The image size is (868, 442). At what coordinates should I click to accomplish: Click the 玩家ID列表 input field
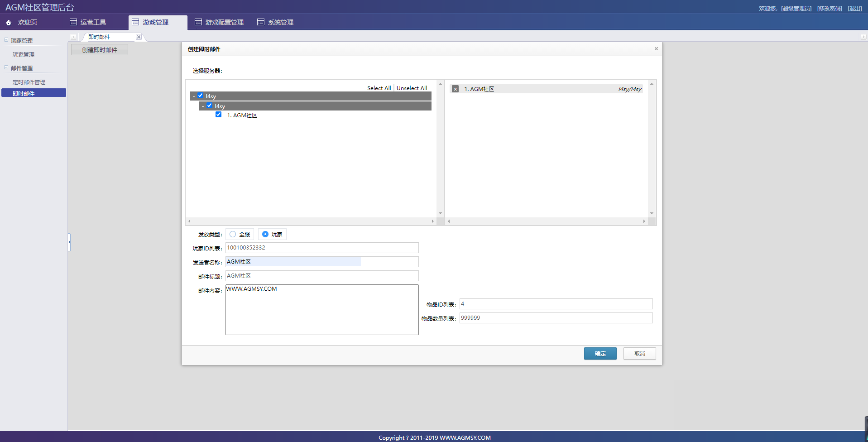click(322, 248)
